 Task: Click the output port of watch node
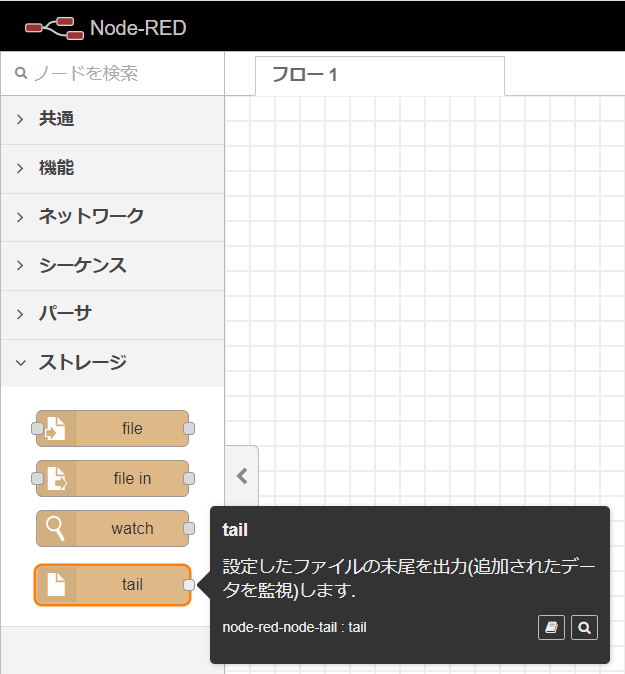click(189, 528)
